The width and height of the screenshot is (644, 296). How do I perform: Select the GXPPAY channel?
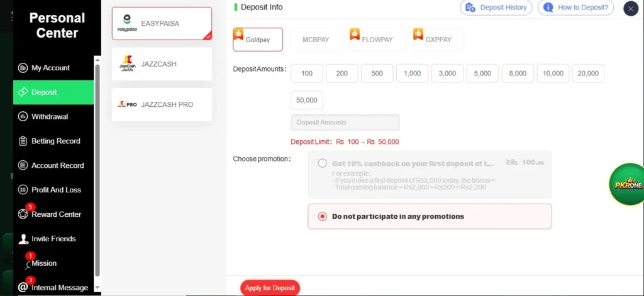(438, 40)
